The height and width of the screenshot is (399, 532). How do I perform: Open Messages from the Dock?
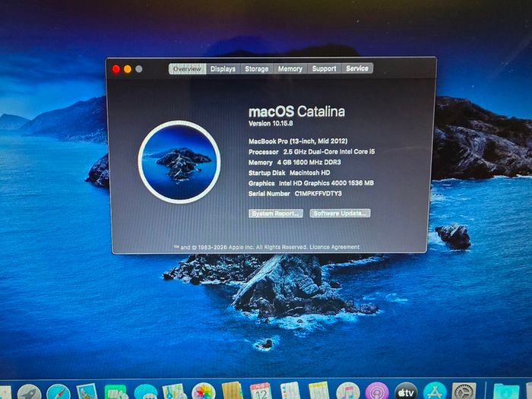(146, 393)
